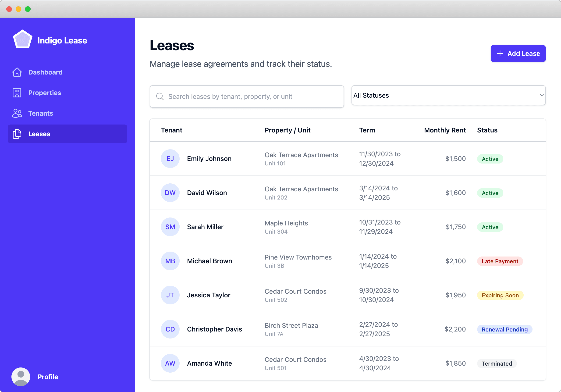Click the Tenants people icon
561x392 pixels.
17,113
